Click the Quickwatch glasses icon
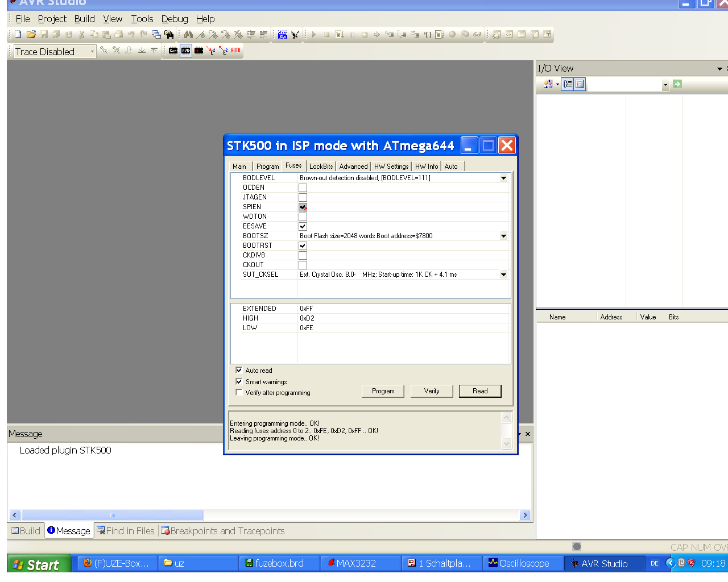The height and width of the screenshot is (582, 728). point(477,34)
